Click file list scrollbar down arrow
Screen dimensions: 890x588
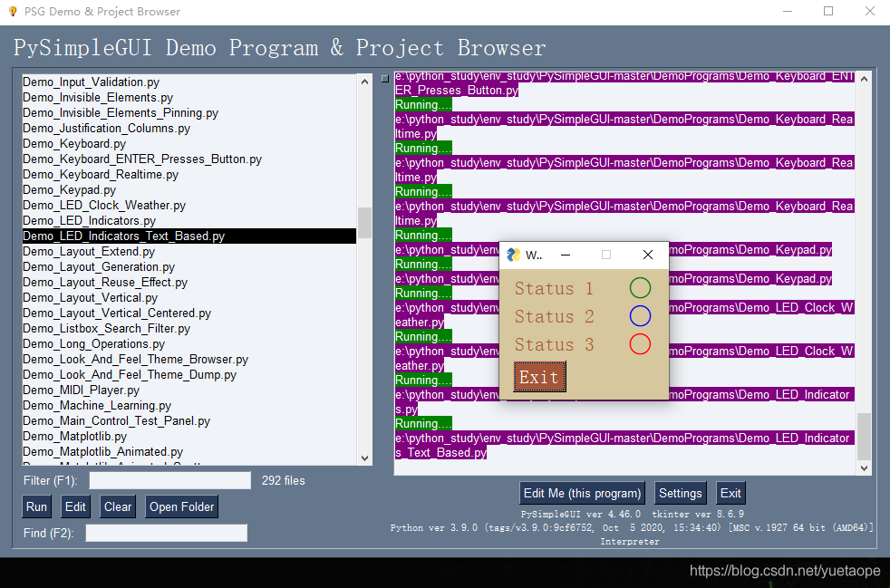pos(365,458)
